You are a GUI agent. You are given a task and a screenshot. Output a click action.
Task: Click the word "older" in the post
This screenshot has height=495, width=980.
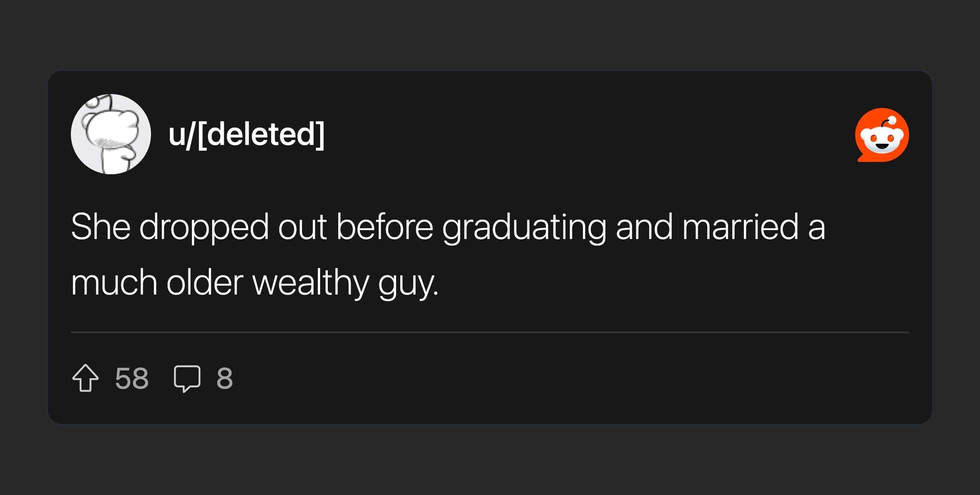tap(205, 283)
